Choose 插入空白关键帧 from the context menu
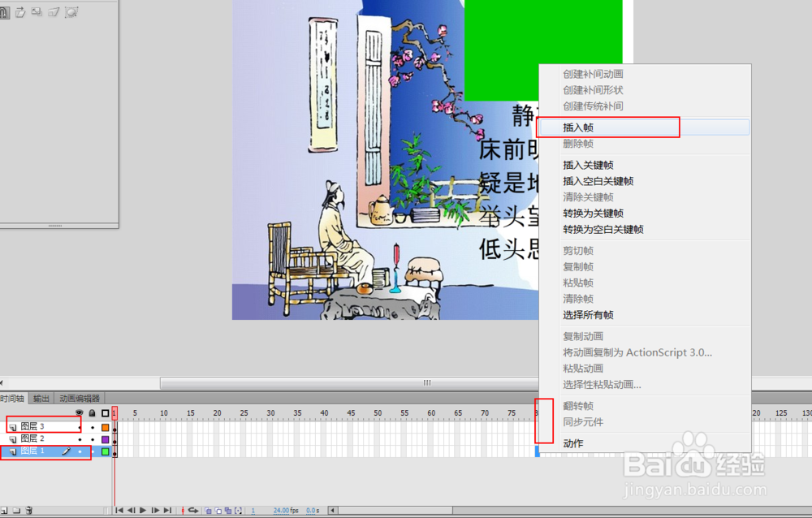The image size is (812, 518). (x=644, y=181)
